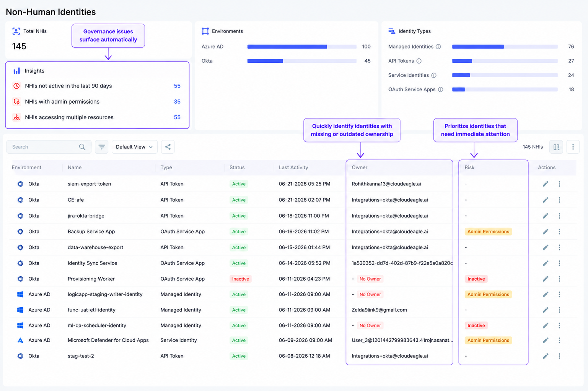The width and height of the screenshot is (588, 391).
Task: Edit the logicapp-staging-writer-identity pencil icon
Action: pyautogui.click(x=546, y=294)
